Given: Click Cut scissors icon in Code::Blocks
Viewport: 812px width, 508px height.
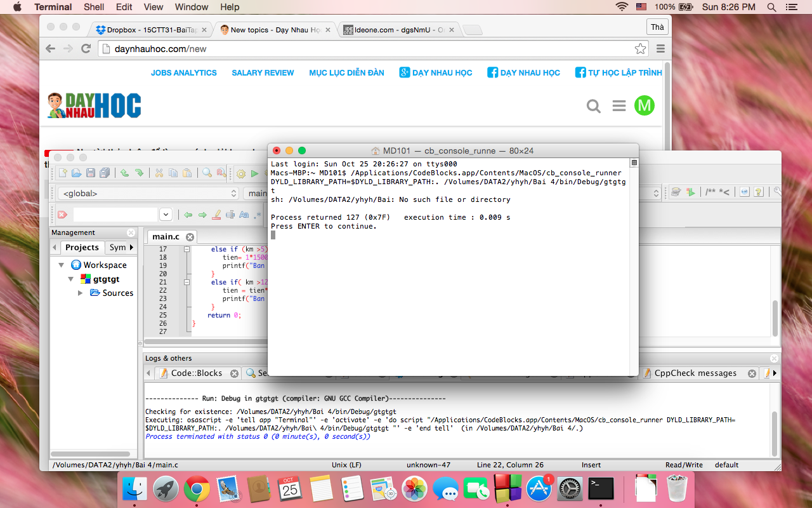Looking at the screenshot, I should 159,173.
